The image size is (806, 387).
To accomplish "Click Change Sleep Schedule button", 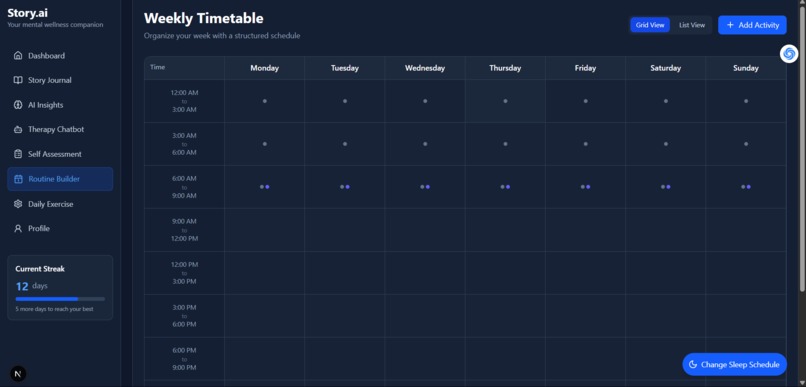I will (735, 364).
